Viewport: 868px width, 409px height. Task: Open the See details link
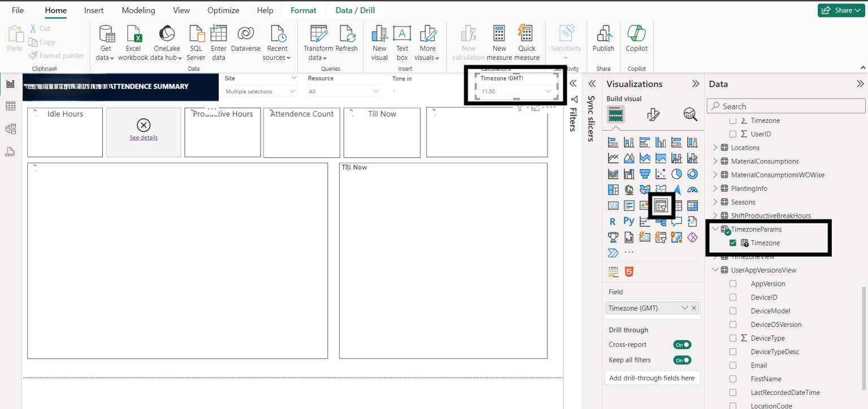(143, 137)
